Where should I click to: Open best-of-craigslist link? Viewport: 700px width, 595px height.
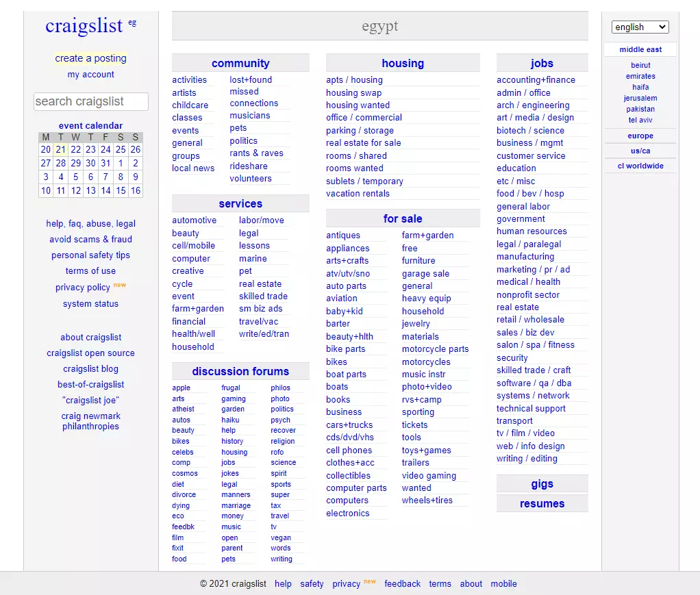(90, 384)
